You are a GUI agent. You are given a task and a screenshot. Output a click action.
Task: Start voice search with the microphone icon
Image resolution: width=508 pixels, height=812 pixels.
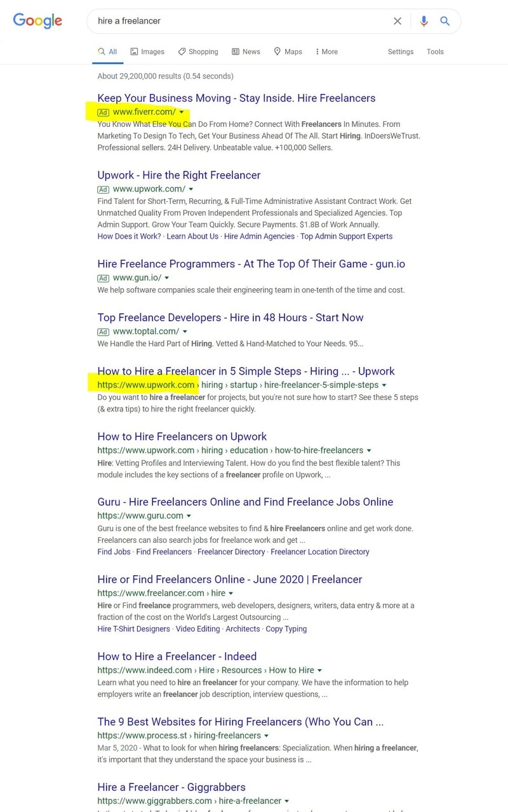(x=424, y=21)
